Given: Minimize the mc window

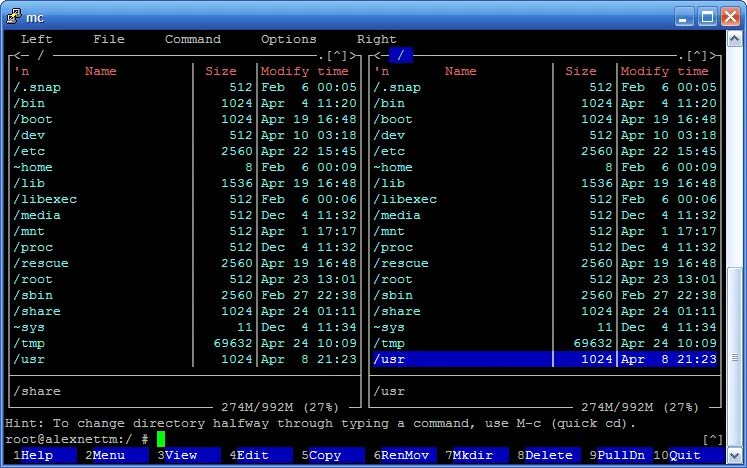Looking at the screenshot, I should click(x=684, y=17).
